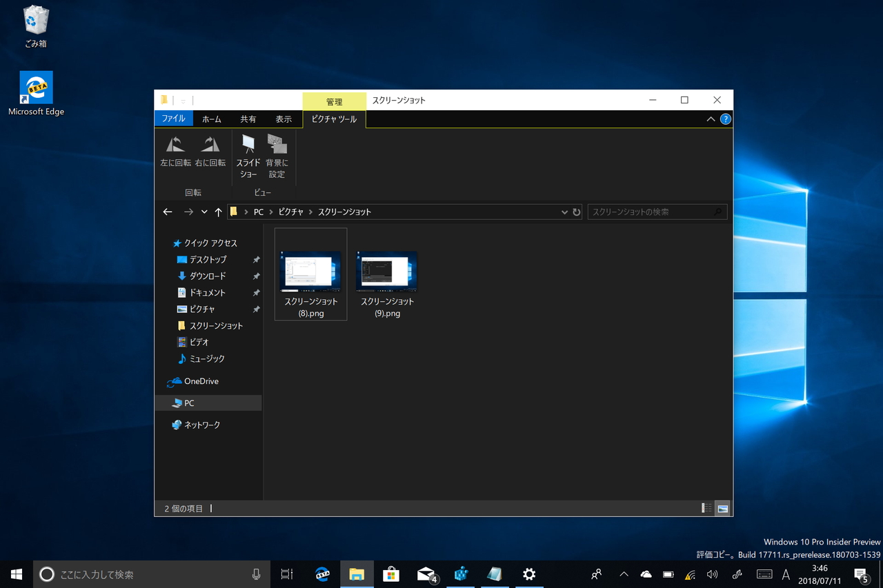Select PC in navigation pane
Image resolution: width=883 pixels, height=588 pixels.
tap(208, 403)
